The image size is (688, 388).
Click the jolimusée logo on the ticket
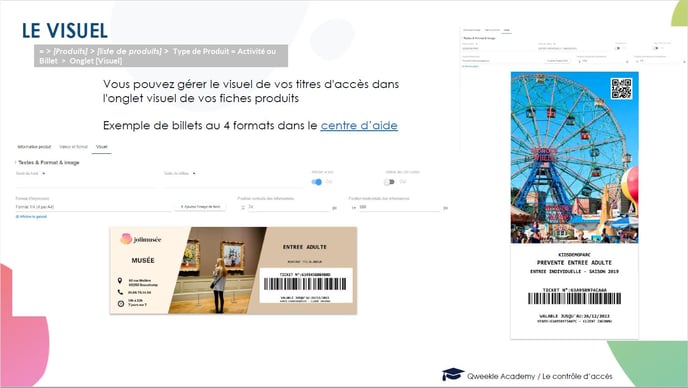click(x=140, y=239)
